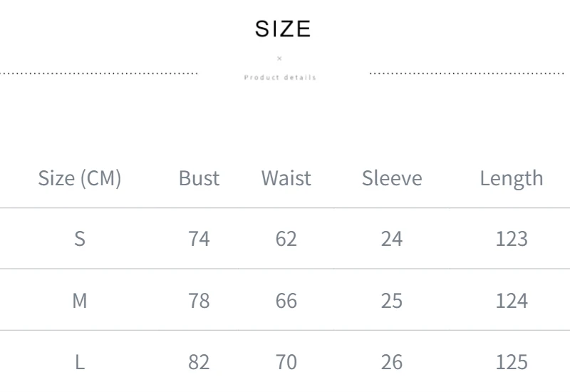Select bust value 74 for size S
570x392 pixels.
199,239
